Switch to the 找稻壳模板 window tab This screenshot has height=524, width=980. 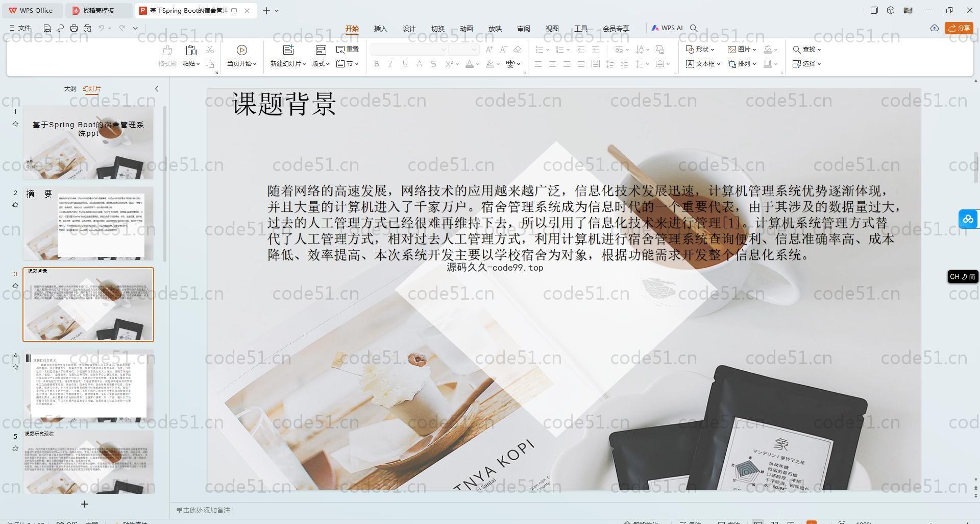(x=99, y=10)
